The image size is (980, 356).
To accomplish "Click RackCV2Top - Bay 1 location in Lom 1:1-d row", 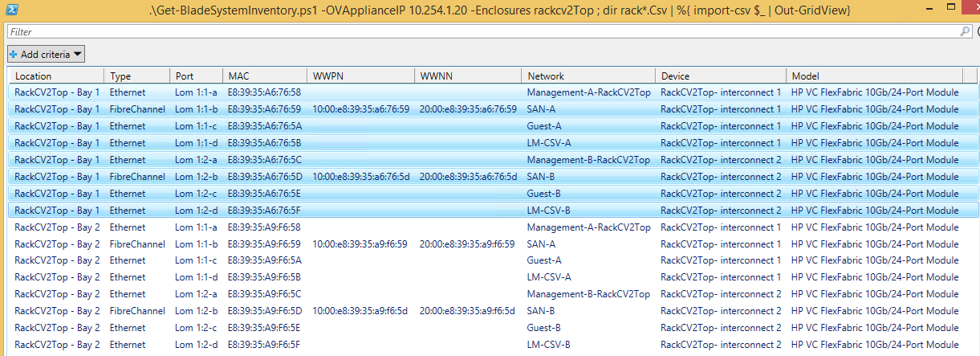I will (57, 143).
